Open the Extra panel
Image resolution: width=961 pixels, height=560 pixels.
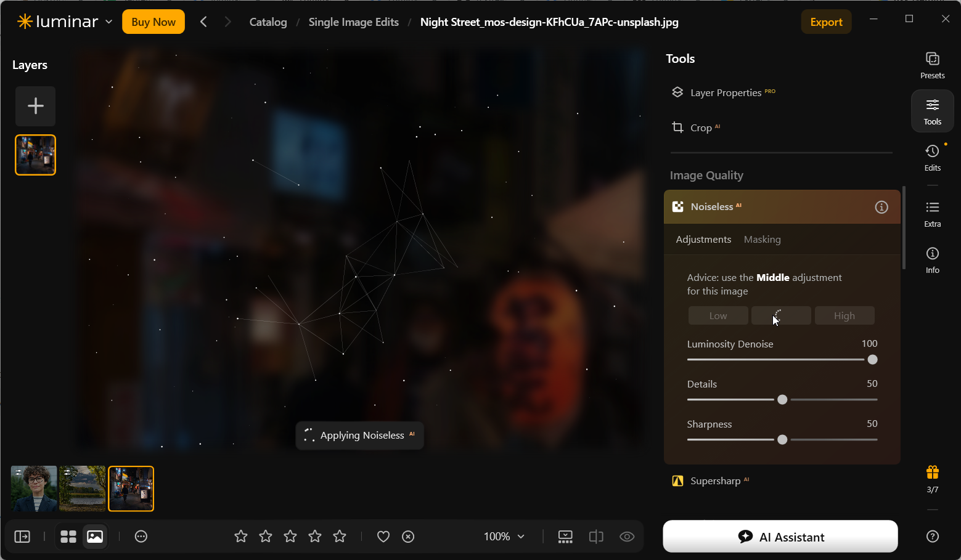pos(932,214)
